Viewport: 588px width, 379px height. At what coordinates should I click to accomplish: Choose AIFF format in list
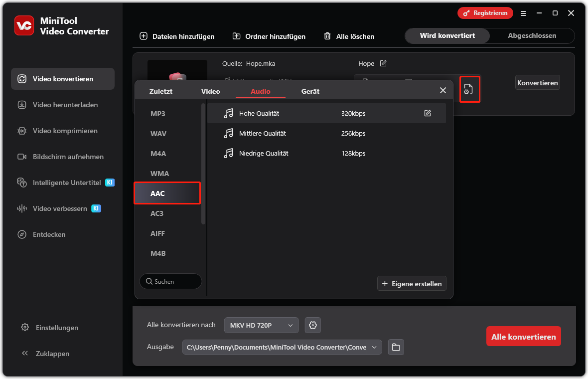[167, 233]
